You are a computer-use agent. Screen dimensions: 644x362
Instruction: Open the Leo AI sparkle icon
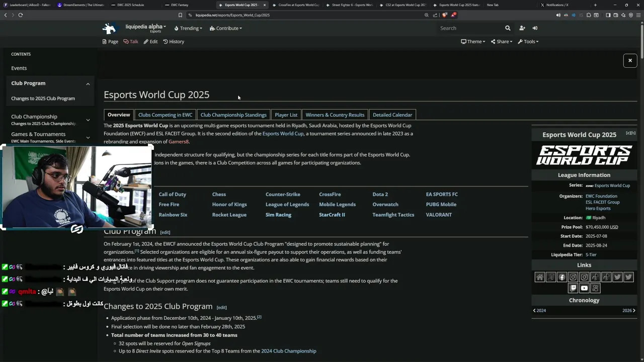coord(623,15)
